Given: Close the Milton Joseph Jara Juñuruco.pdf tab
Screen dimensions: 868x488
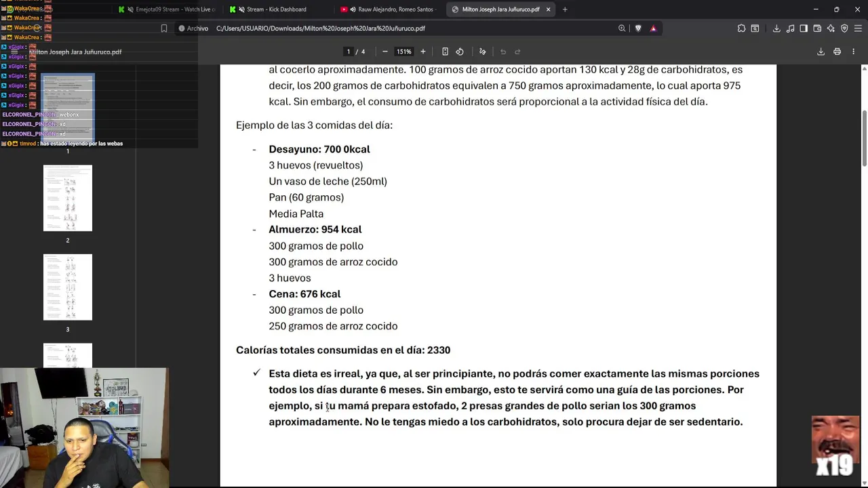Looking at the screenshot, I should pos(548,9).
